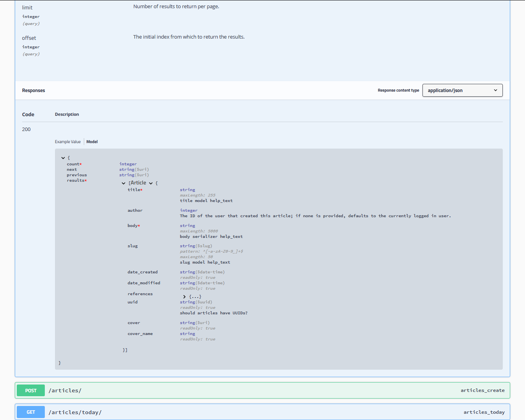Open the Response content type dropdown

click(x=462, y=90)
